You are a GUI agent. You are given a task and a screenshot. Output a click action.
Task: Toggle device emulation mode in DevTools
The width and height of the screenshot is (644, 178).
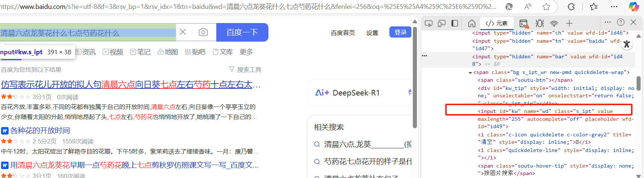(441, 23)
